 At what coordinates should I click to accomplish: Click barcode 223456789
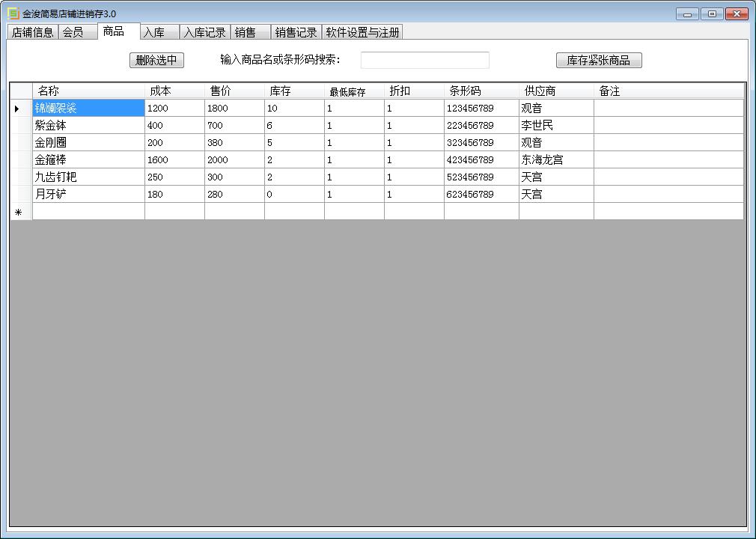click(x=481, y=125)
